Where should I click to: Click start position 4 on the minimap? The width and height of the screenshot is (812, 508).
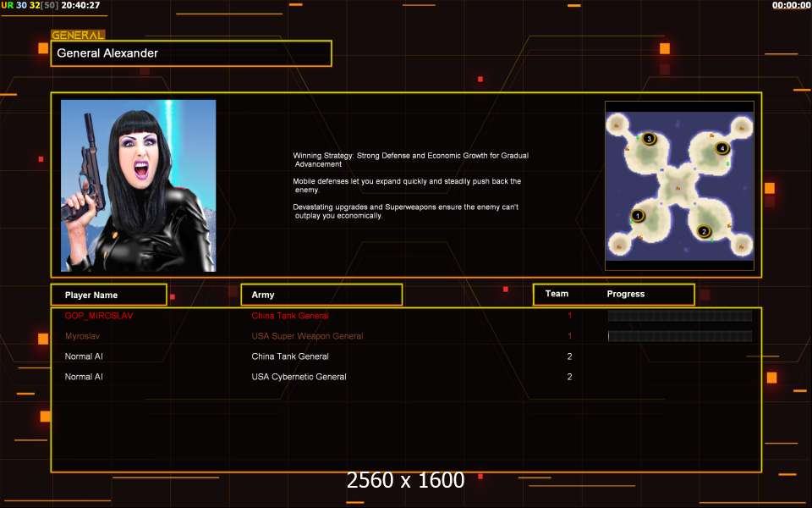coord(721,148)
